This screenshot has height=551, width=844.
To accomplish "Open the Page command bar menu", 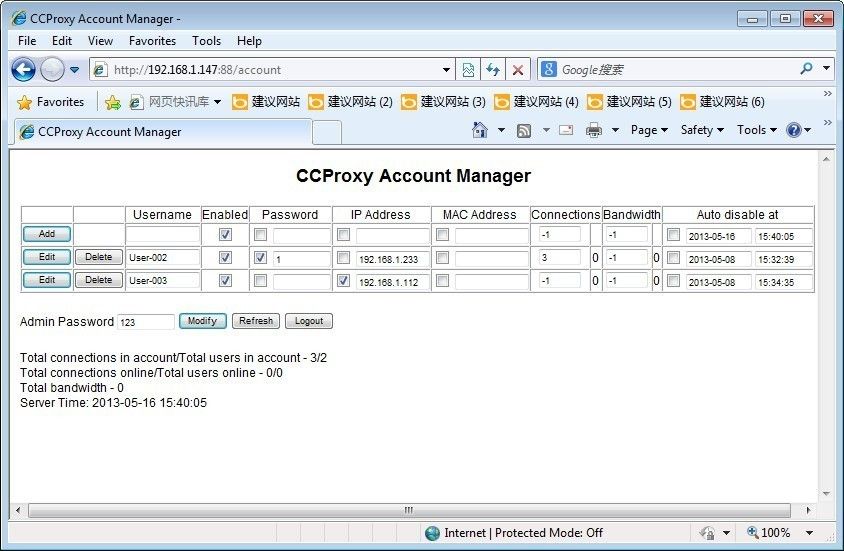I will 649,130.
